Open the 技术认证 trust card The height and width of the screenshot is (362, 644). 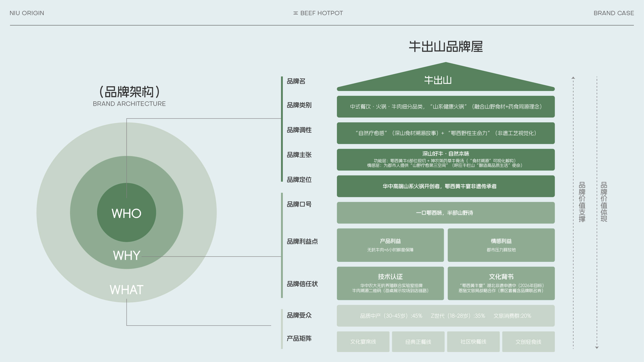390,283
